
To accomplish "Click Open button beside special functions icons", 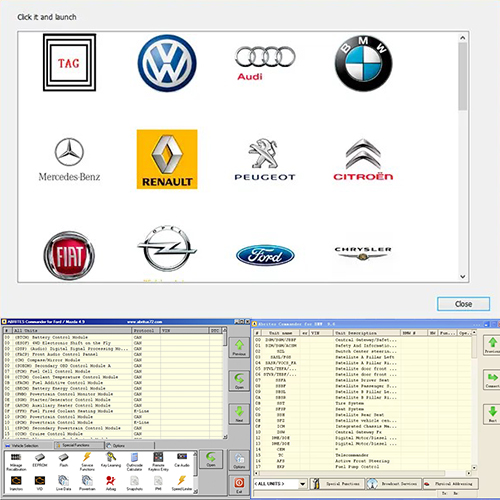I will [x=211, y=459].
